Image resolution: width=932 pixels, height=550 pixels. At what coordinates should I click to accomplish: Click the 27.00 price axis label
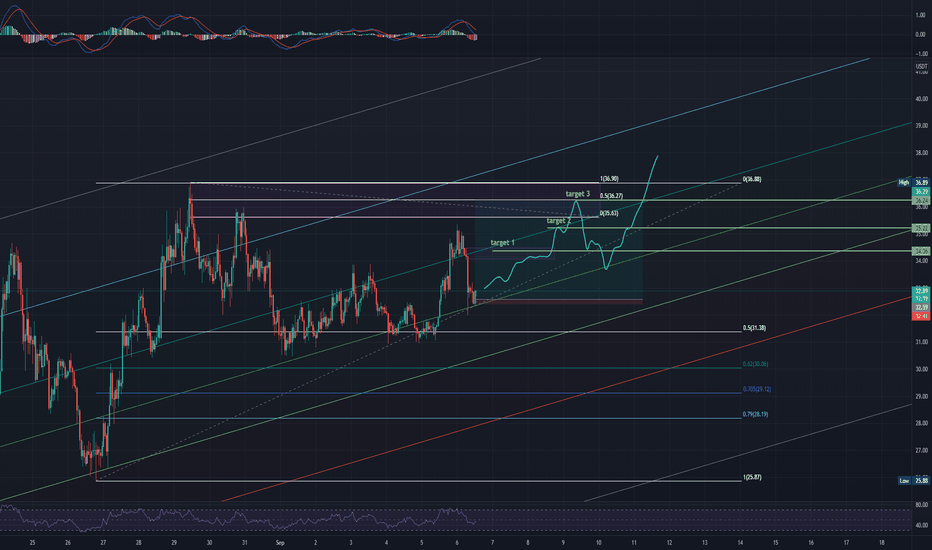921,450
